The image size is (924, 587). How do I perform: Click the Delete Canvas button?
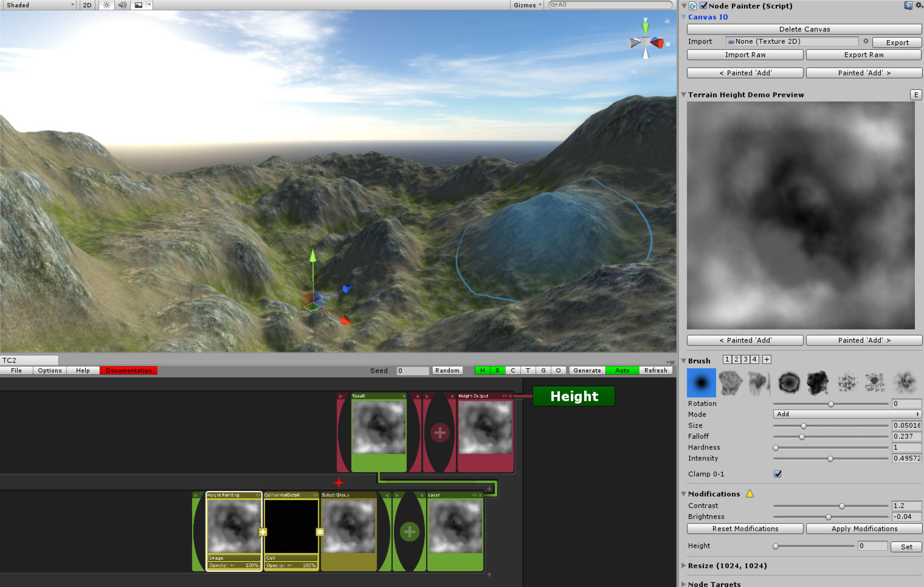click(x=804, y=29)
